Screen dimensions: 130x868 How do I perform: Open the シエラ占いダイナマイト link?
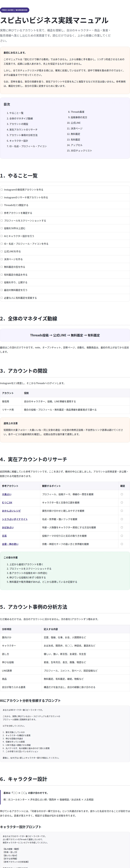[15, 519]
